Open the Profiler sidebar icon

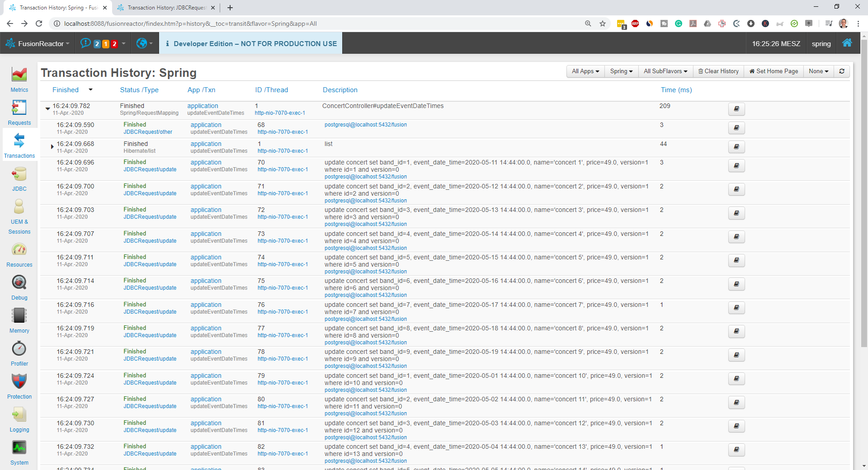pos(19,353)
